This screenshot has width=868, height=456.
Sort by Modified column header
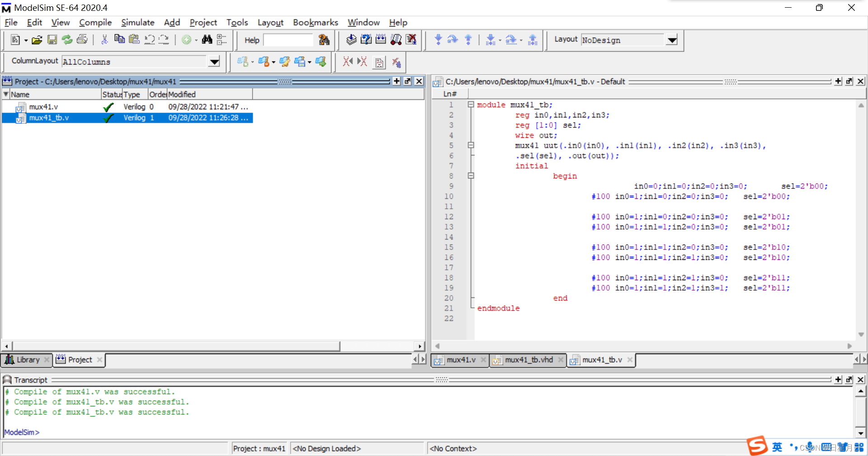pos(210,94)
